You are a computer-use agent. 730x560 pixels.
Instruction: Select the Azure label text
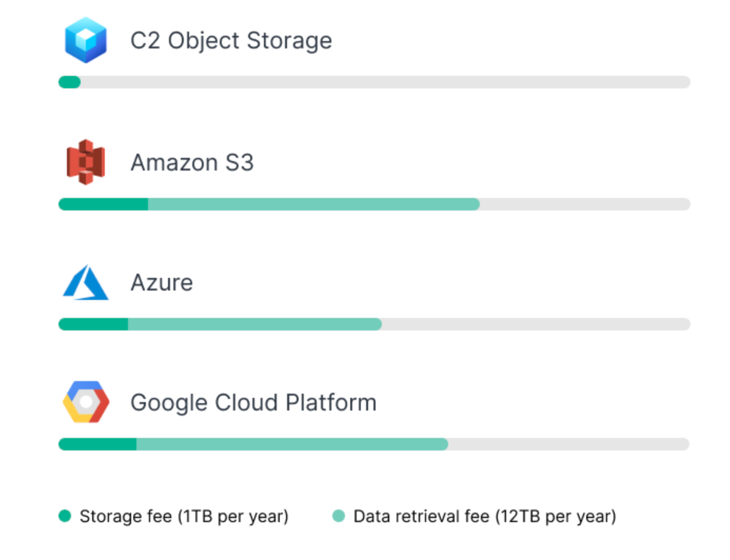click(162, 283)
